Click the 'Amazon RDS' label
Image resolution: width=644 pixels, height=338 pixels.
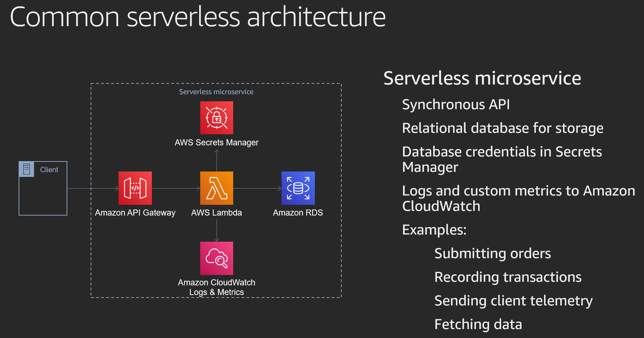(298, 213)
